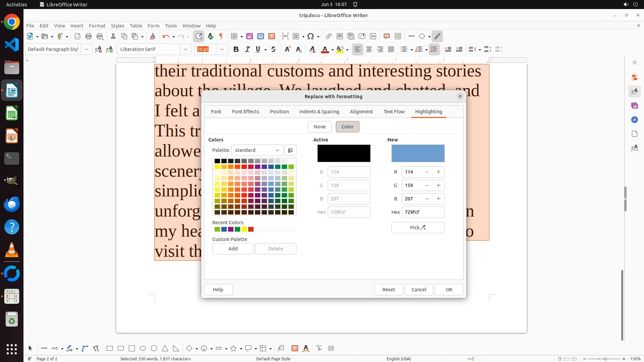Open the Palette standard dropdown

(257, 150)
